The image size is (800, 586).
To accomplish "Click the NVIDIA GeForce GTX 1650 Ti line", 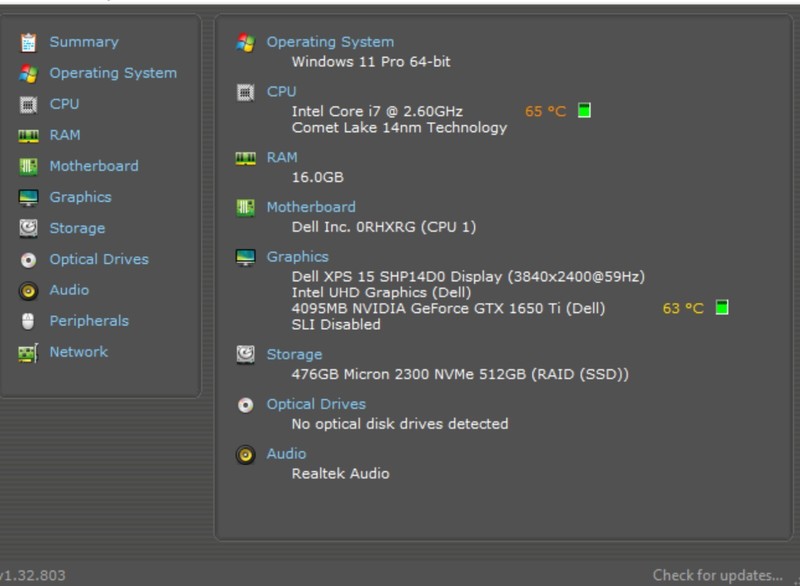I will point(448,309).
